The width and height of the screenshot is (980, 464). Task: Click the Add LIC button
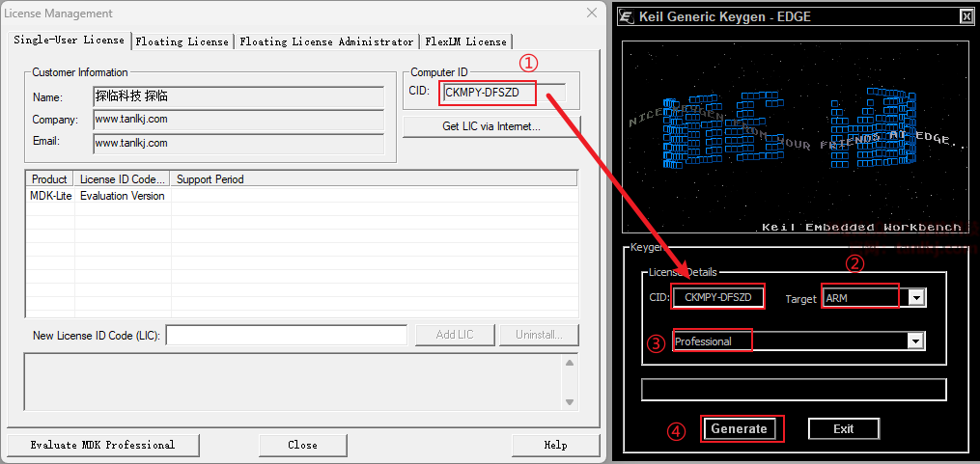[x=455, y=335]
